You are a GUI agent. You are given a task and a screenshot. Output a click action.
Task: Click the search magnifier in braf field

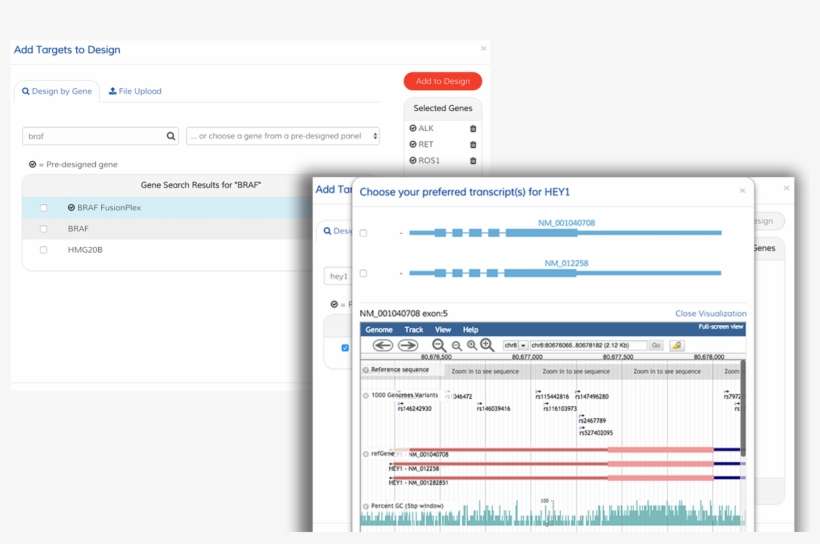click(171, 136)
